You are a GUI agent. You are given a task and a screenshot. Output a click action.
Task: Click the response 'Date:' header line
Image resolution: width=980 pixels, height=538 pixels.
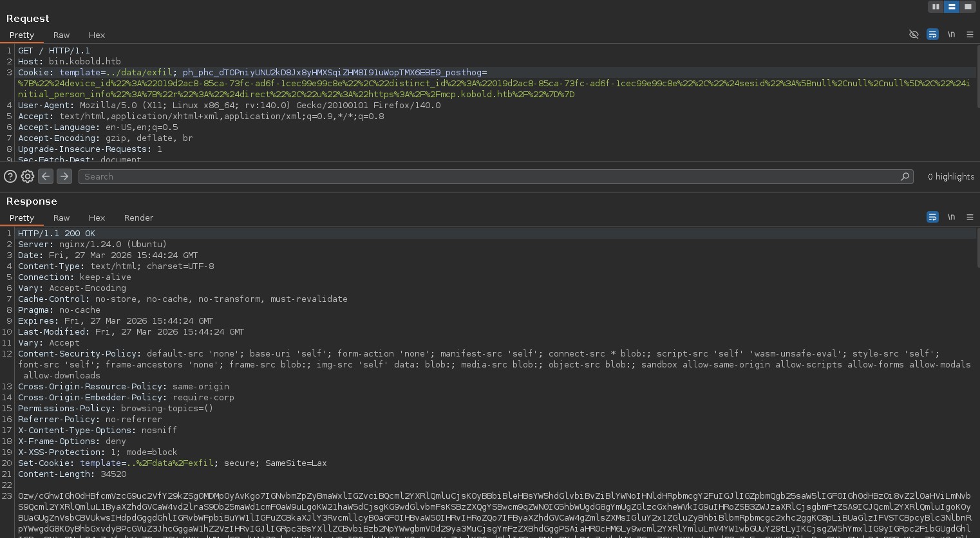point(108,255)
